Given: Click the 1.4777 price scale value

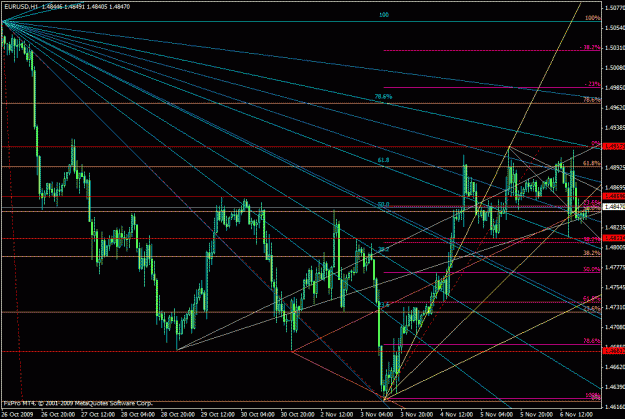Looking at the screenshot, I should tap(615, 267).
